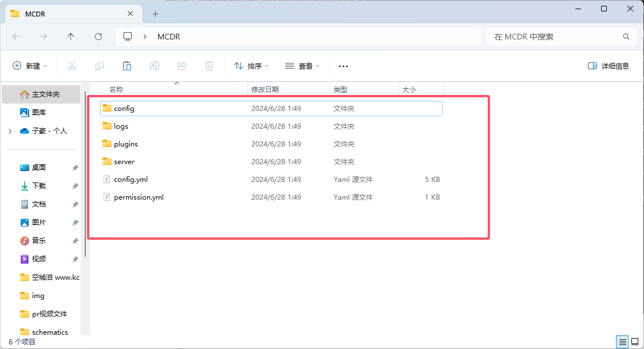The image size is (644, 349).
Task: Click the Copy icon in toolbar
Action: (100, 66)
